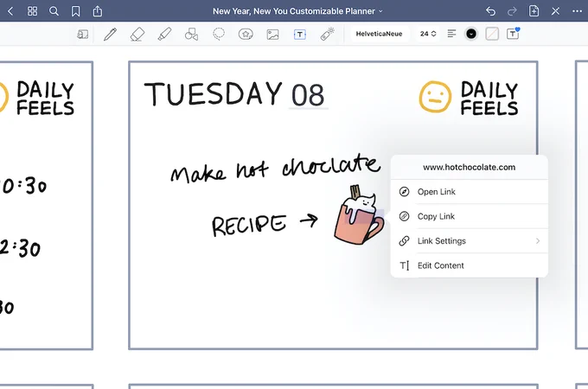Bookmark the current page

[76, 11]
